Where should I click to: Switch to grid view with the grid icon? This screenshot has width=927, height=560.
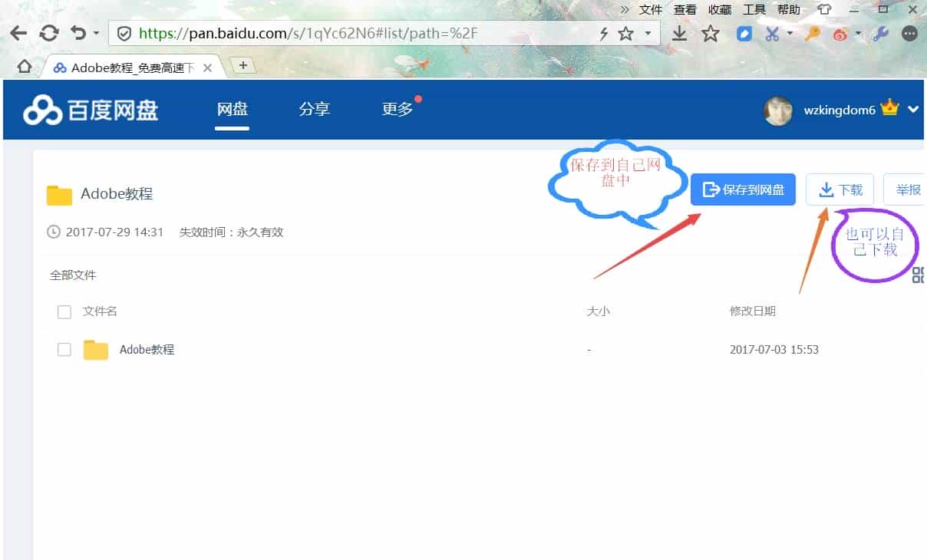919,275
